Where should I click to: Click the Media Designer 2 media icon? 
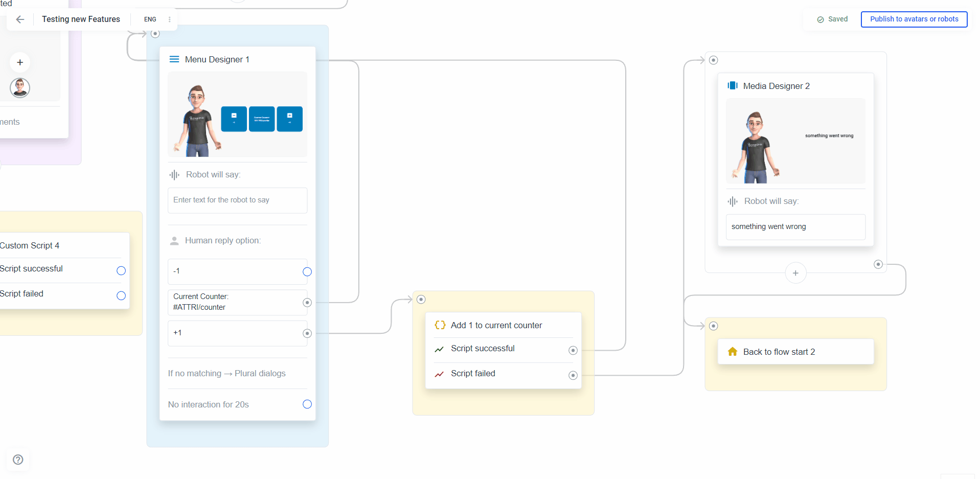[733, 85]
